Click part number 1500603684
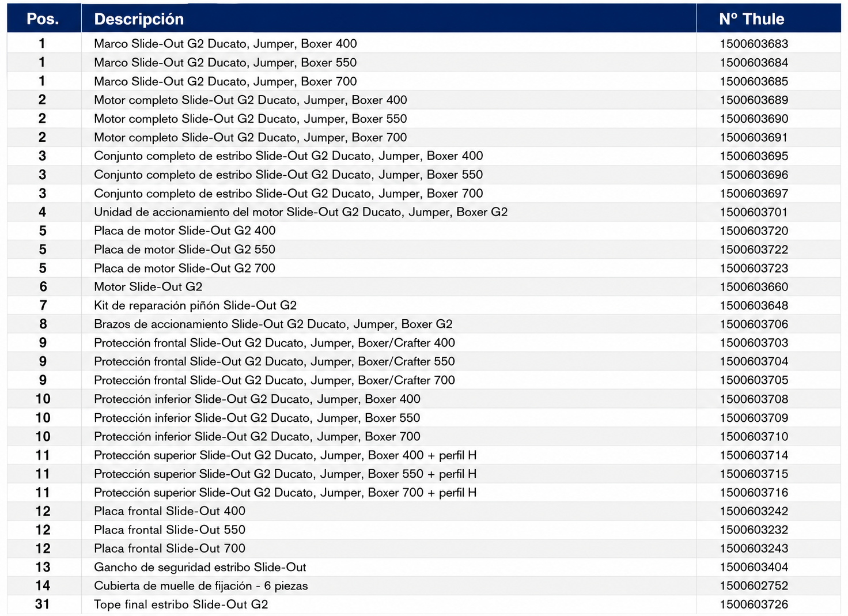This screenshot has width=848, height=616. tap(754, 62)
